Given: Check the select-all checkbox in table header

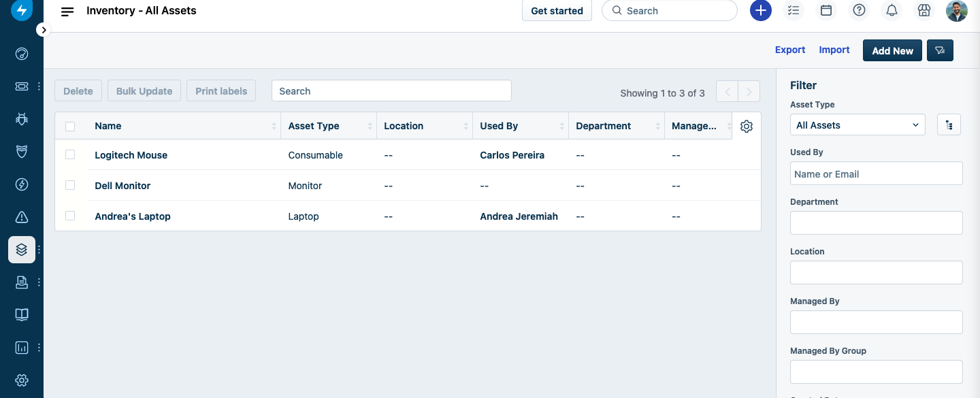Looking at the screenshot, I should point(70,125).
